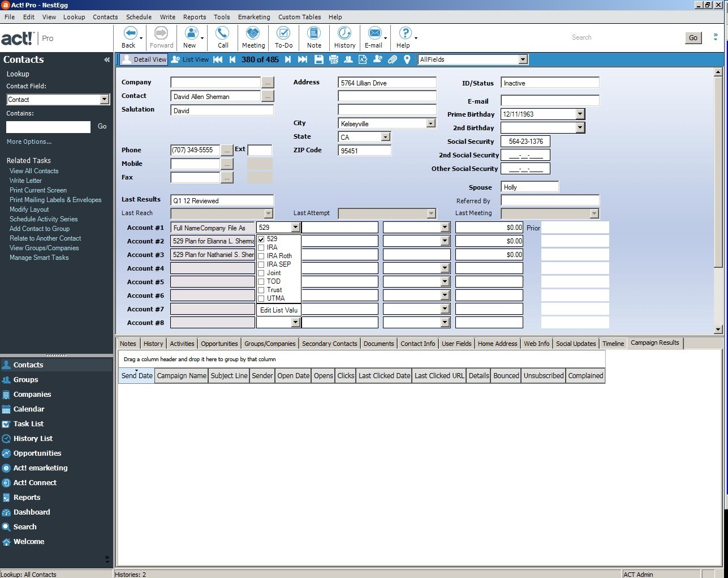Jump to last record arrow
The height and width of the screenshot is (578, 728).
pyautogui.click(x=303, y=59)
